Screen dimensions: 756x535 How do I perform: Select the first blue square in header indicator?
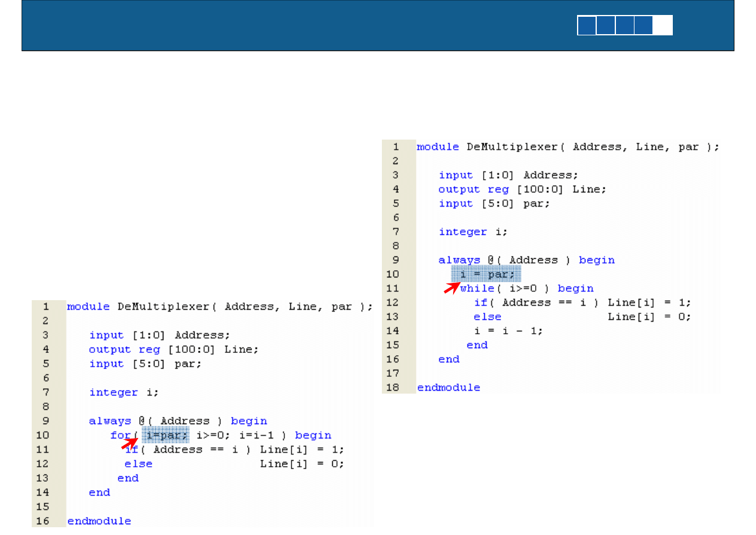(x=587, y=26)
